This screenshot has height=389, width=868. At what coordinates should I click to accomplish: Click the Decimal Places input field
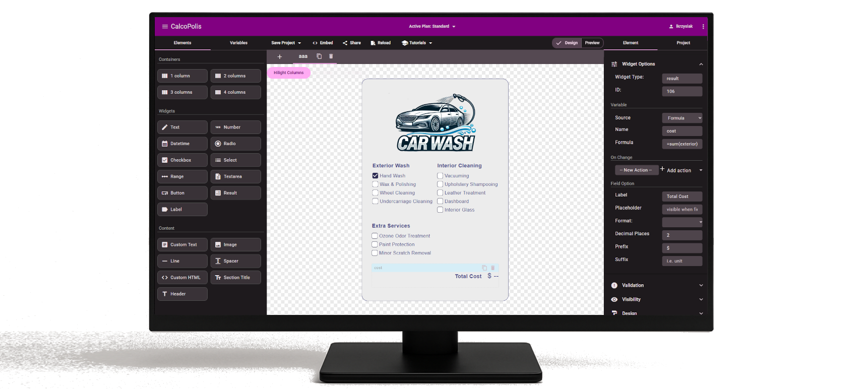tap(682, 235)
